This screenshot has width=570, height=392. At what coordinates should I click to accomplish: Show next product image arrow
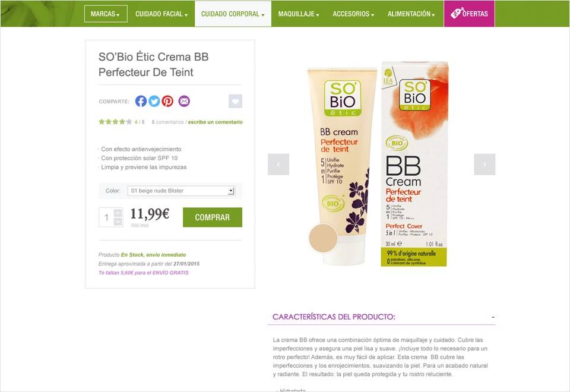[x=484, y=165]
